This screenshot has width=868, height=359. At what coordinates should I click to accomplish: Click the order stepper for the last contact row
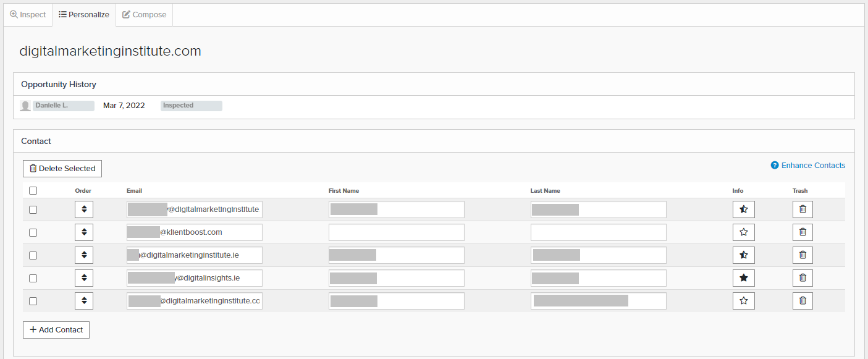point(83,300)
